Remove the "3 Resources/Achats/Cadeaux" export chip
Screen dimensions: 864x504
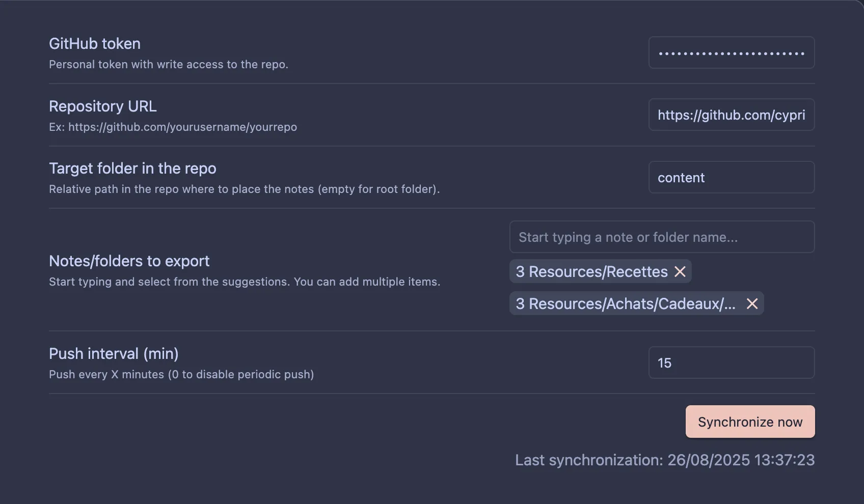tap(752, 303)
